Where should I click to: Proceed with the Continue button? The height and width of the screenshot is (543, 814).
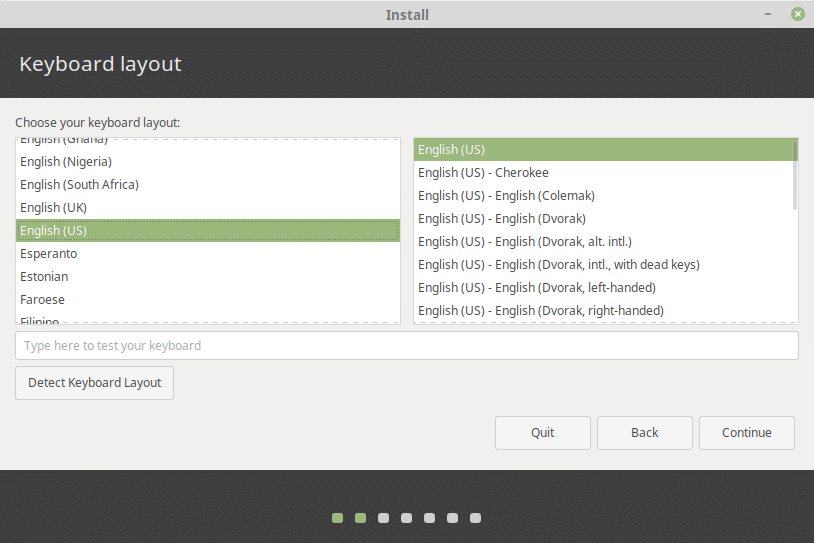(747, 432)
